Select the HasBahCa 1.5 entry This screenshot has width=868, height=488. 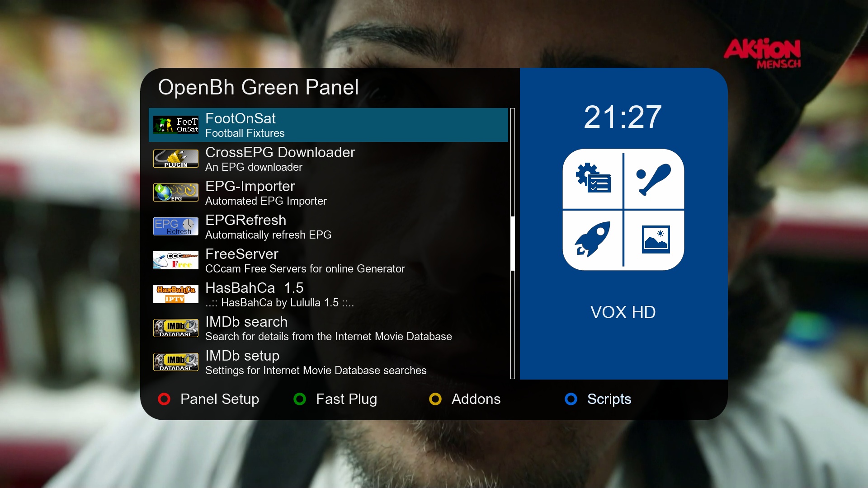pyautogui.click(x=328, y=294)
